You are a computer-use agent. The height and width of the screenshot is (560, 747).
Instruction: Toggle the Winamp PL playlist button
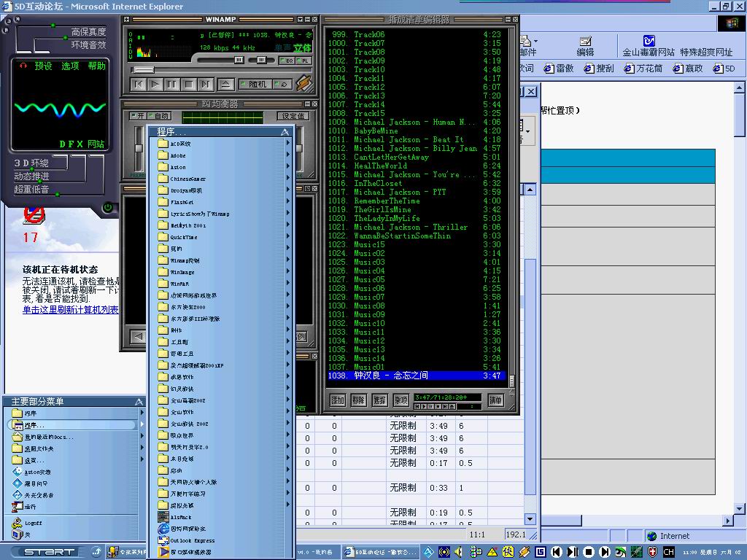[304, 61]
